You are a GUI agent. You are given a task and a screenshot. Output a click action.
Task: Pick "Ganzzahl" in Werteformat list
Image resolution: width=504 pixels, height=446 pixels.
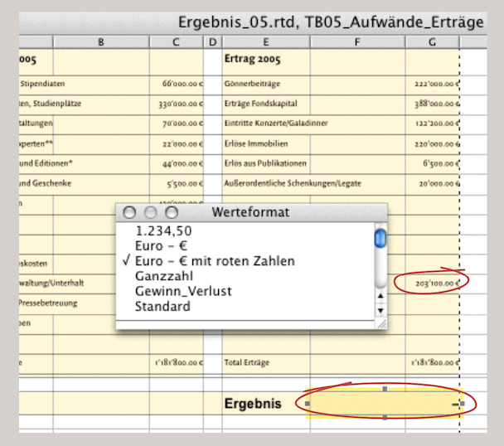pos(162,276)
